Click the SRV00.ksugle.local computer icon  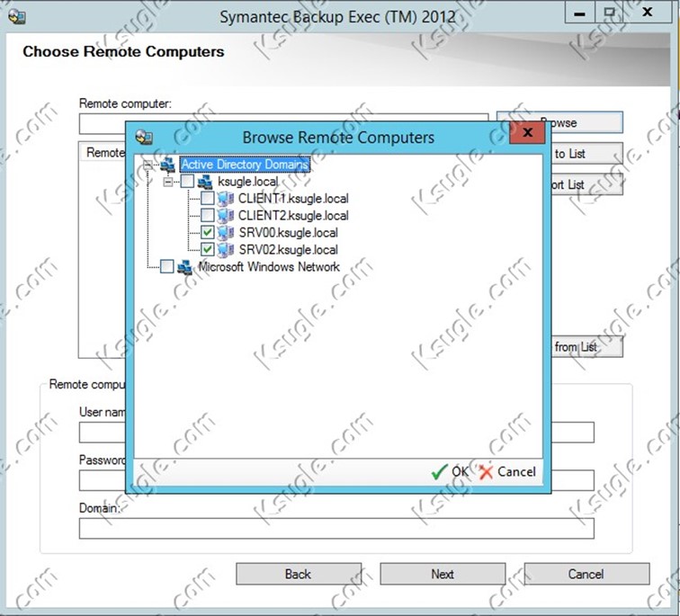(x=226, y=233)
